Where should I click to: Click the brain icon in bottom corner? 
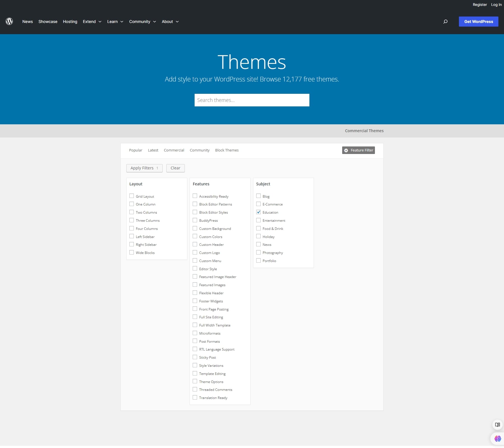coord(497,438)
